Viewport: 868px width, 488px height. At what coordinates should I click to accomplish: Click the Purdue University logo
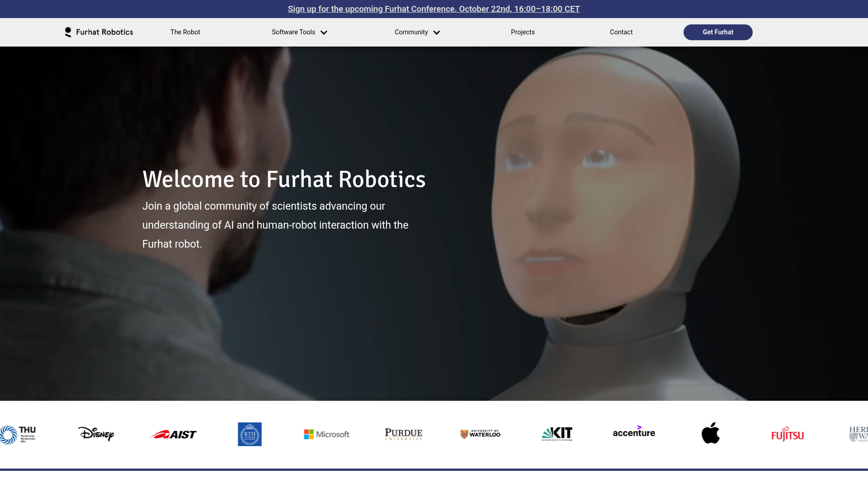click(403, 434)
